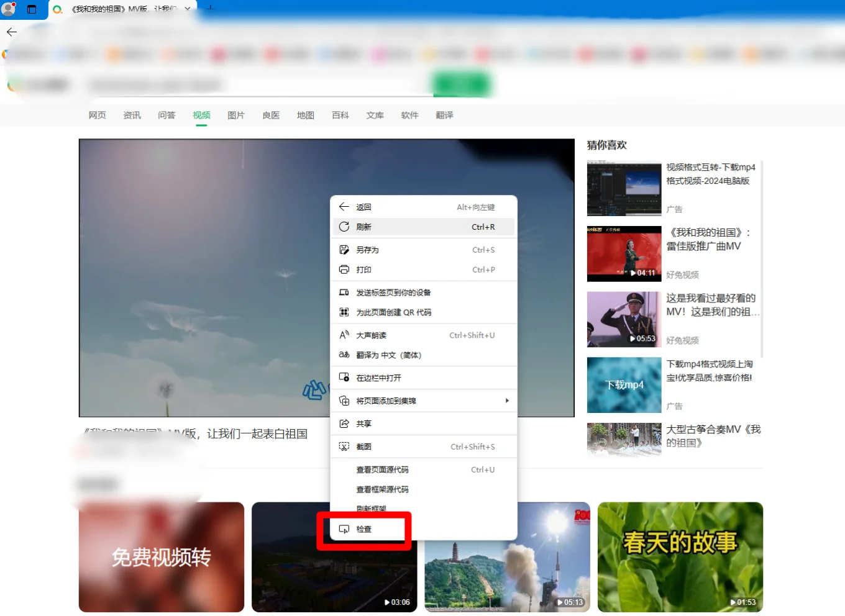The width and height of the screenshot is (845, 616).
Task: Click the refresh icon in the context menu
Action: (x=344, y=227)
